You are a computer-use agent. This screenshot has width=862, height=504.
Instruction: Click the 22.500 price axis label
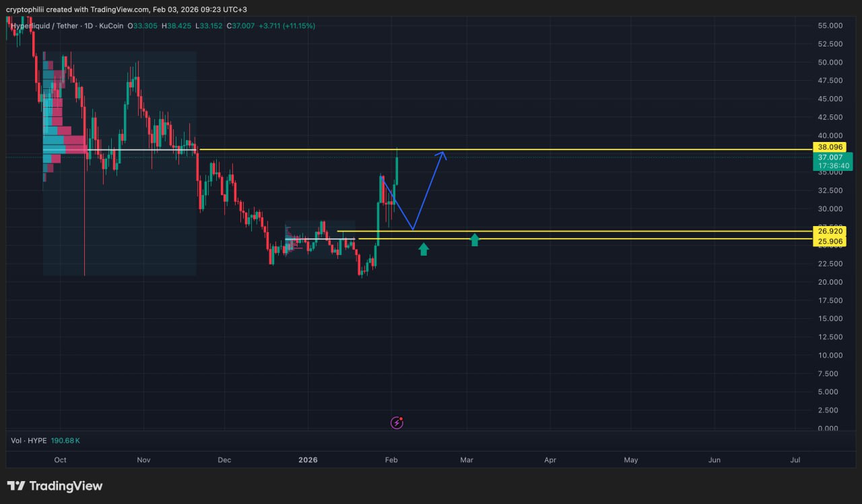click(830, 263)
